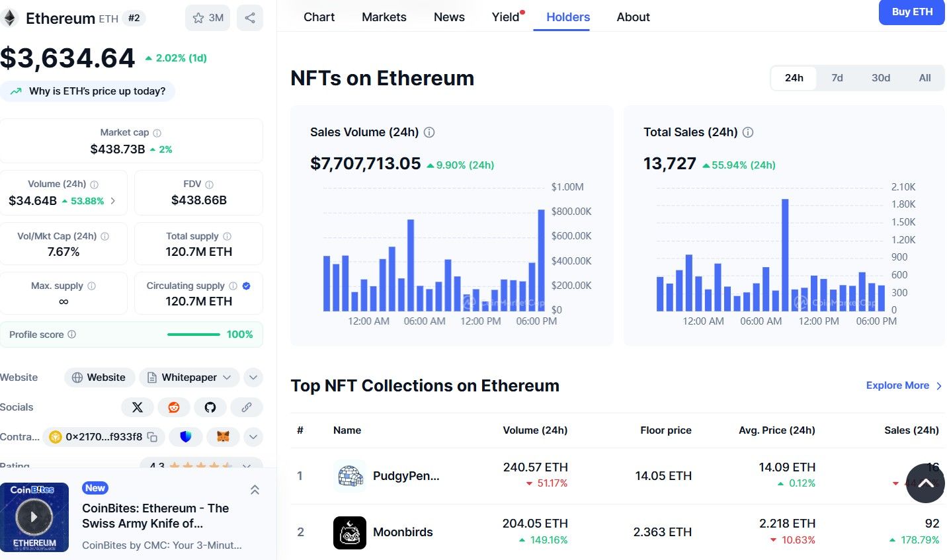
Task: Click the share icon next to Ethereum
Action: [x=250, y=18]
